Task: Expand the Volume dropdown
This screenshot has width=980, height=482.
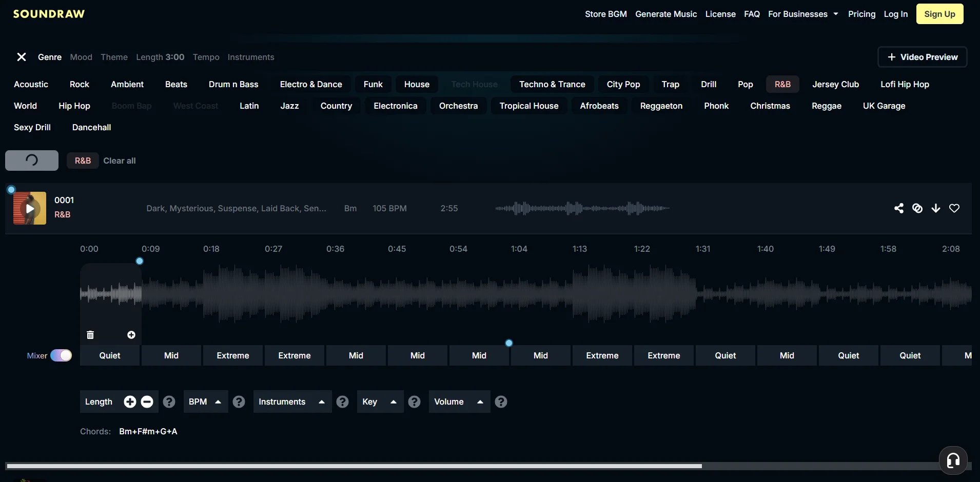Action: (x=459, y=401)
